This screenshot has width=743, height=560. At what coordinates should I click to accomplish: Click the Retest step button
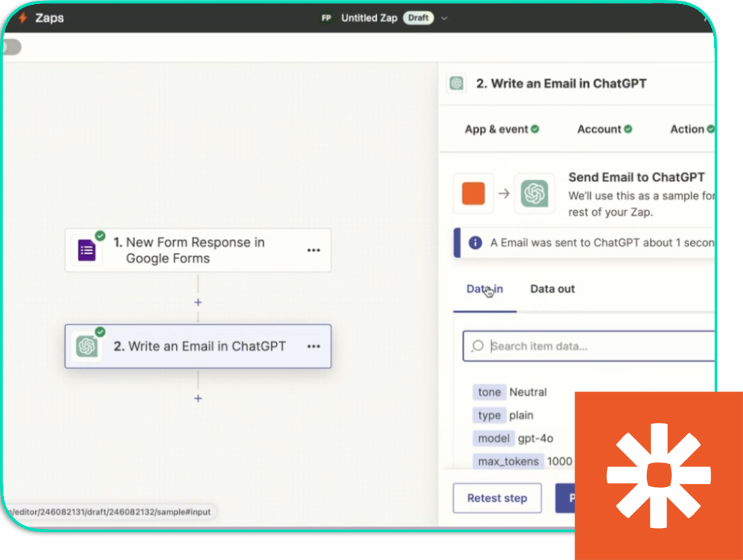point(497,498)
